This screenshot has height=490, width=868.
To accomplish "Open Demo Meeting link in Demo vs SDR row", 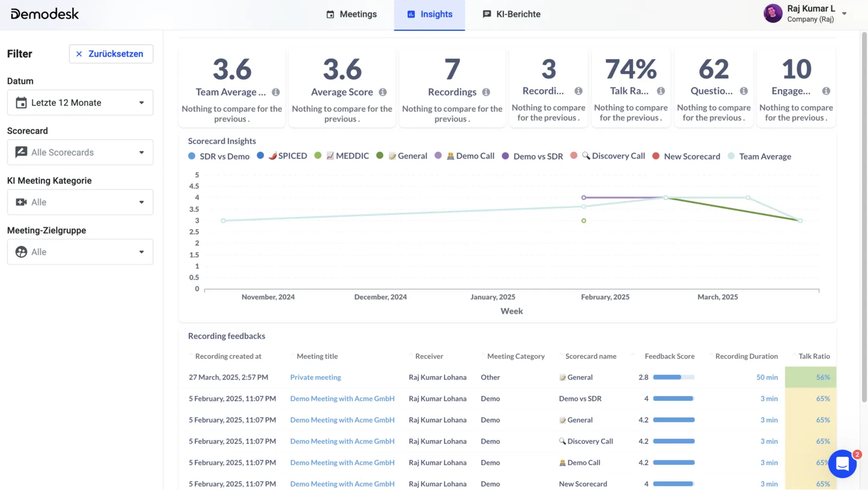I will (x=342, y=398).
